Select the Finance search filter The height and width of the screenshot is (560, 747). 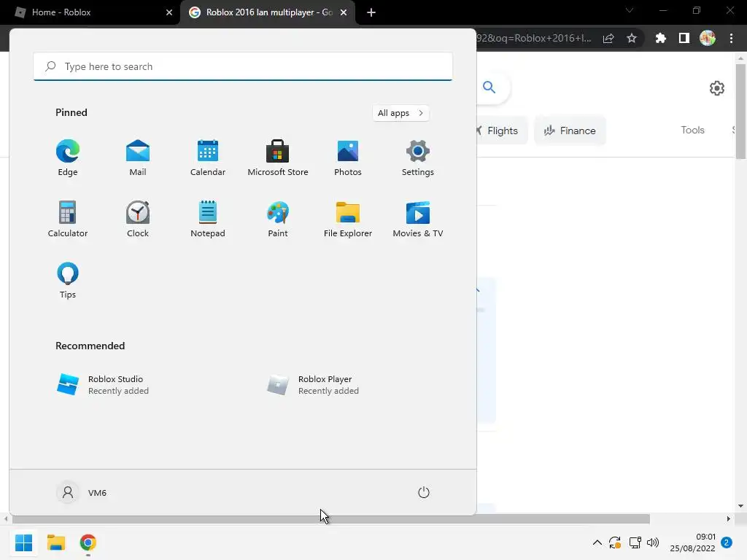570,131
